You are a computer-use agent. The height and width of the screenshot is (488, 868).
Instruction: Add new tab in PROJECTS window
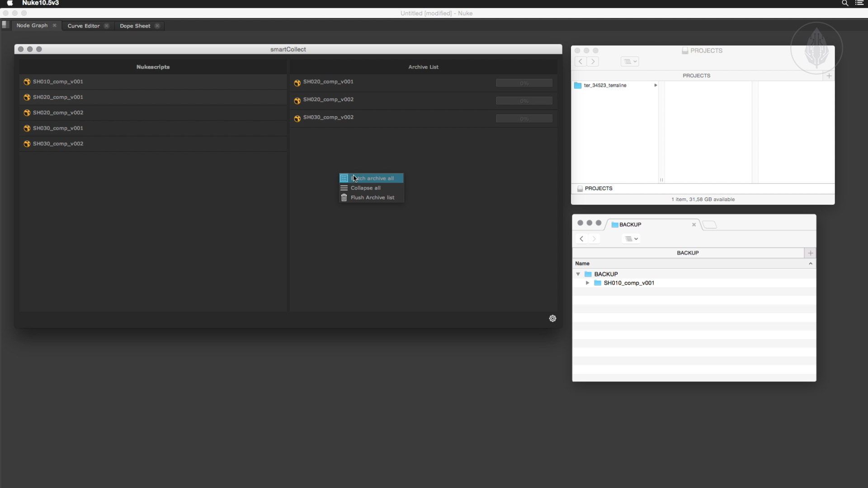[x=829, y=76]
